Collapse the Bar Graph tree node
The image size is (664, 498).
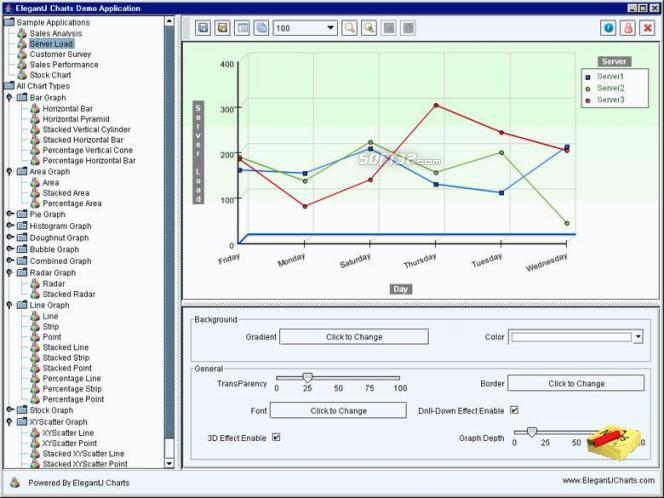point(9,98)
